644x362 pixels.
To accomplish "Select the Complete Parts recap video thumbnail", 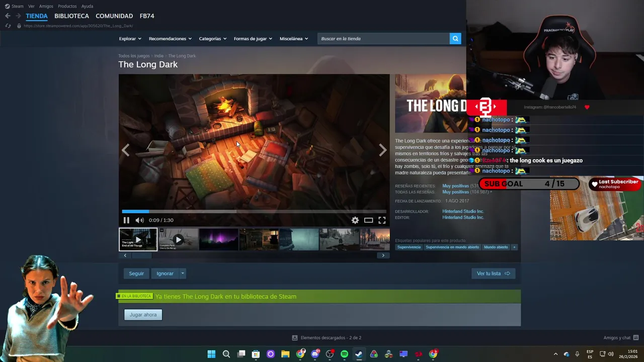I will [178, 239].
